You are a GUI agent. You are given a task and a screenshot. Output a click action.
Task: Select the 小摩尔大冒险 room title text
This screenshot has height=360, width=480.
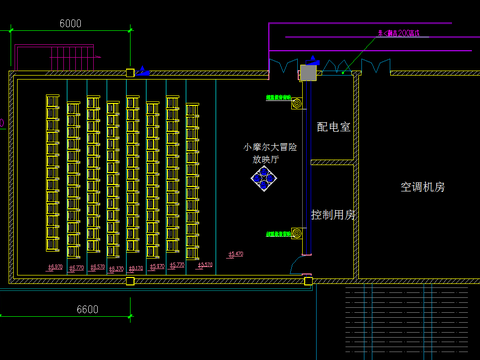[270, 147]
